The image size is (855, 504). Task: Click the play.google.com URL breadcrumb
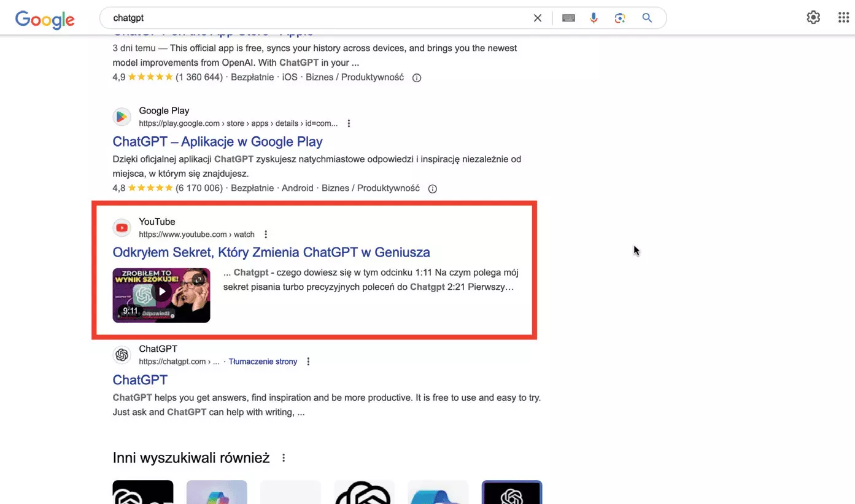[x=238, y=123]
